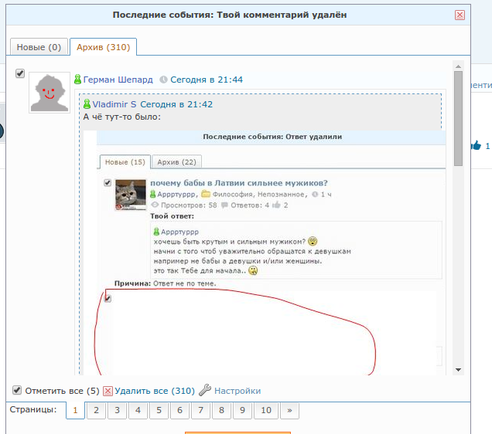Click the Удалить все (310) link
The width and height of the screenshot is (492, 434).
(155, 391)
